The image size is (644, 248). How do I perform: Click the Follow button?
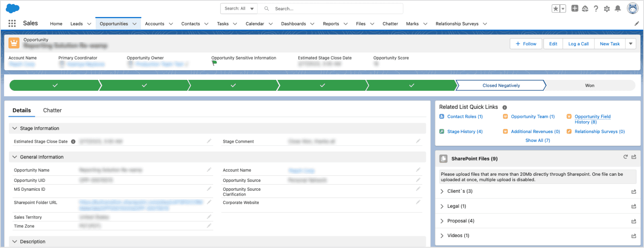[x=526, y=44]
